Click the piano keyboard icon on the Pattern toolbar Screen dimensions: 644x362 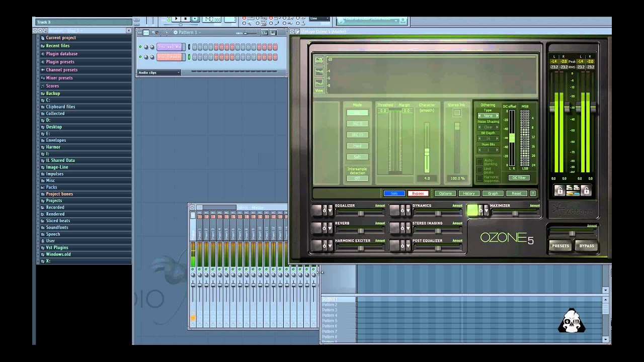click(x=273, y=33)
